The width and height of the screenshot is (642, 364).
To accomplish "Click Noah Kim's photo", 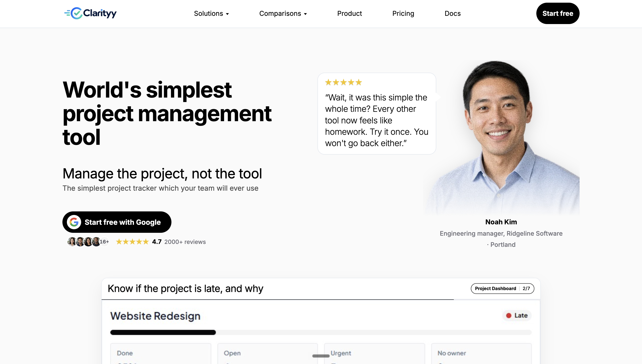I will (x=501, y=137).
